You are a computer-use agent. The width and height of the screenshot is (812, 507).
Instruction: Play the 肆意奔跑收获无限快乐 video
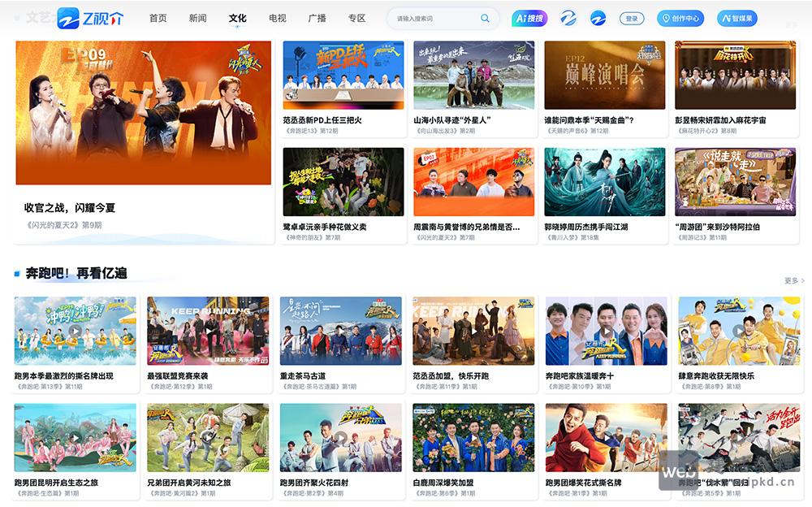739,331
